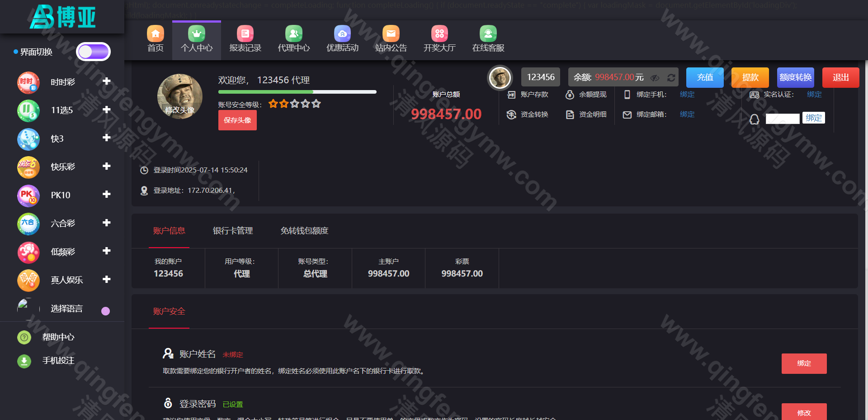Select the 时时彩 game icon
Viewport: 868px width, 420px height.
point(28,82)
